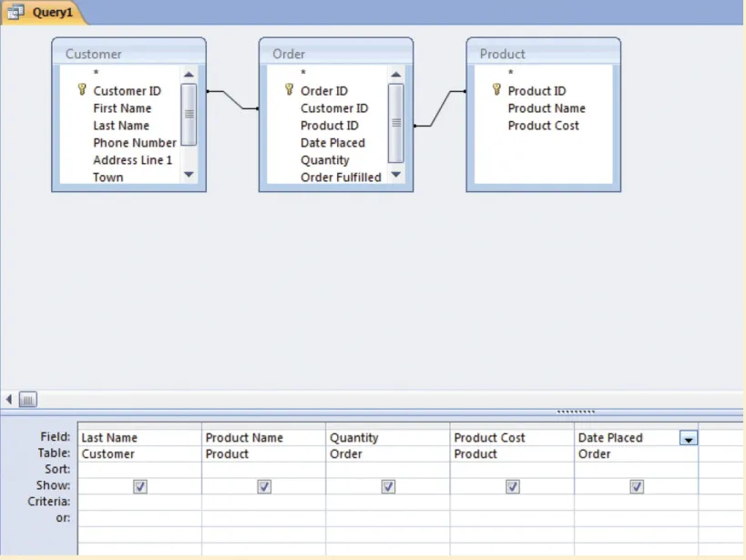Click Criteria cell for Product Name

coord(264,503)
